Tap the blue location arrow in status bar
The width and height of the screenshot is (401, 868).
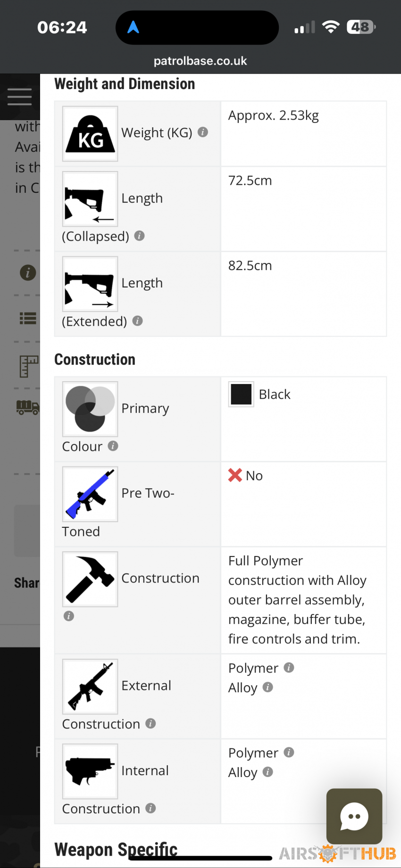[134, 27]
